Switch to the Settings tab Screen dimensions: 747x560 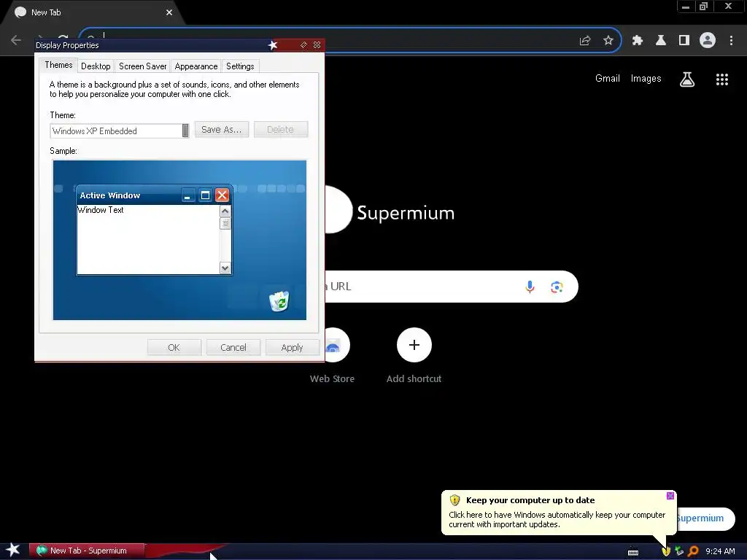(240, 66)
